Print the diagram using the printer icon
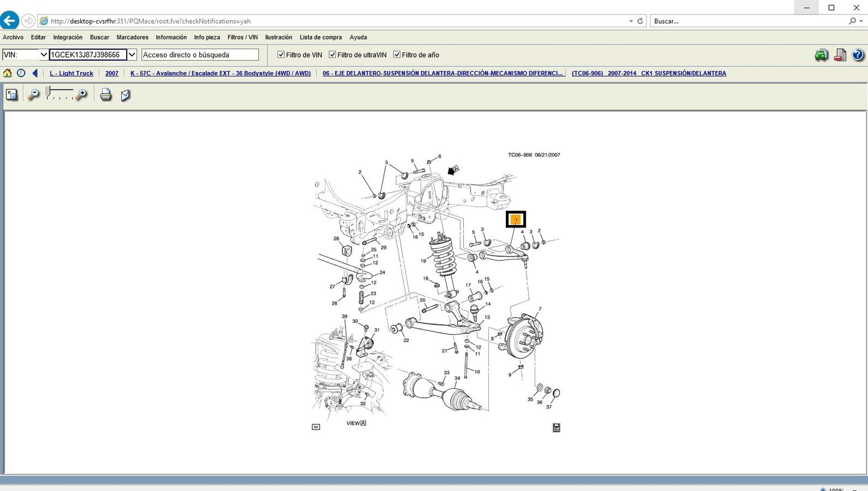This screenshot has width=868, height=491. tap(106, 95)
